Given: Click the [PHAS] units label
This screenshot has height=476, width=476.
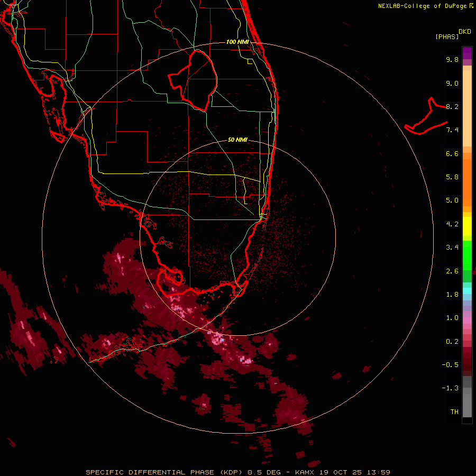Looking at the screenshot, I should [447, 36].
